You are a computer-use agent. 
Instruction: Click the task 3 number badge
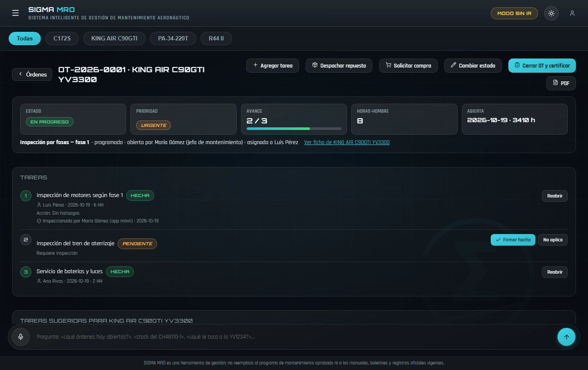[x=26, y=272]
